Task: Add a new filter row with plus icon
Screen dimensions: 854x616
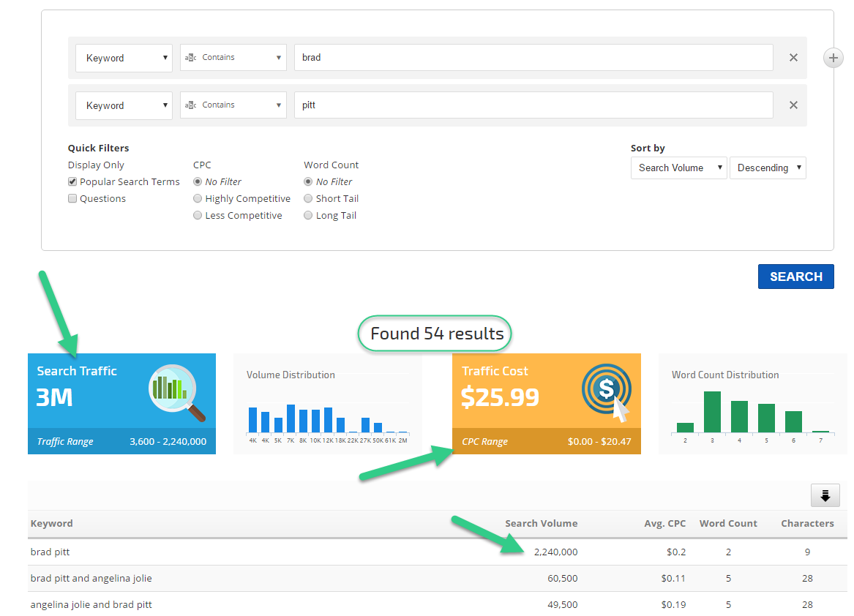Action: (834, 58)
